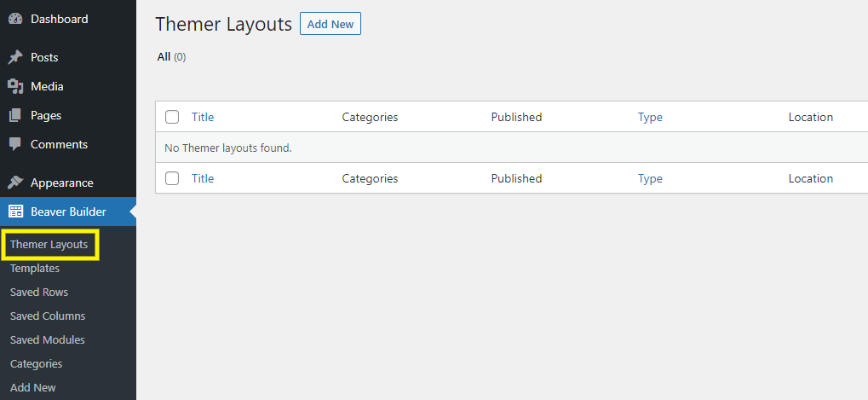Viewport: 868px width, 400px height.
Task: Open Themer Layouts submenu item
Action: (49, 244)
